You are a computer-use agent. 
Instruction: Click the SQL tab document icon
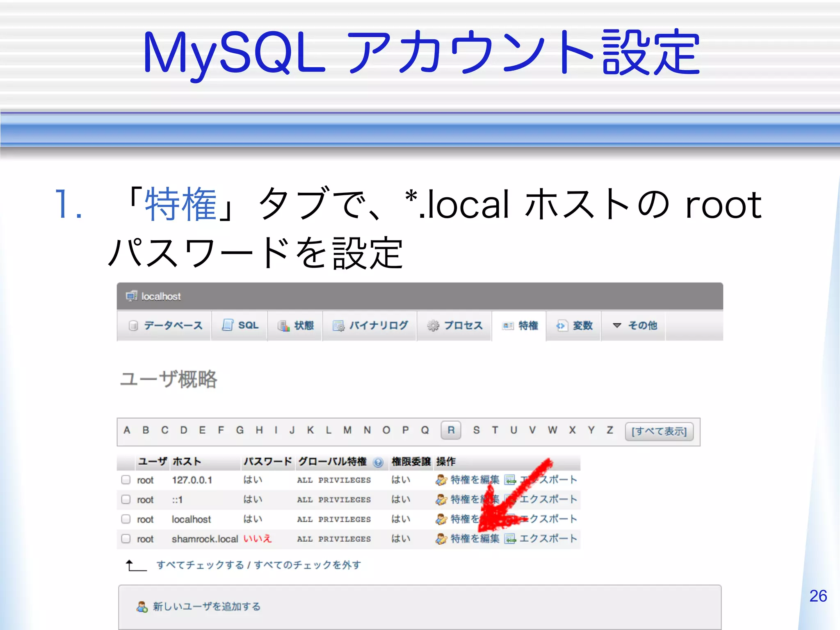228,325
